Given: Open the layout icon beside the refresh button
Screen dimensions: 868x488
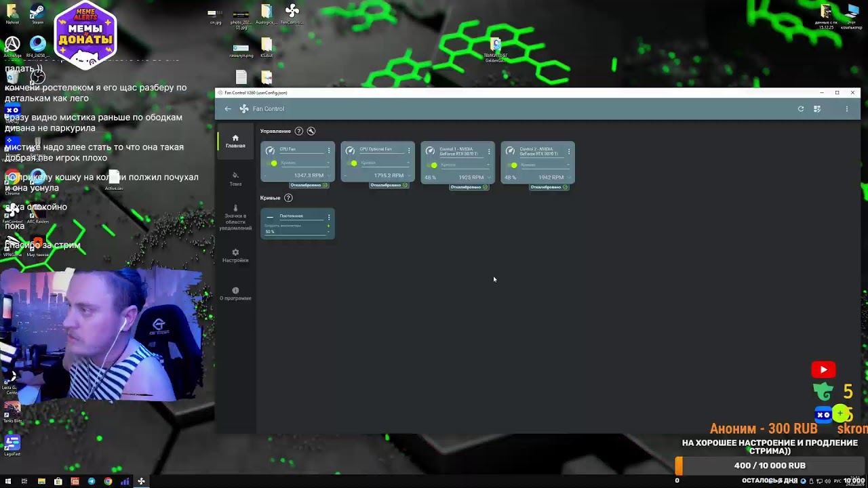Looking at the screenshot, I should point(817,108).
